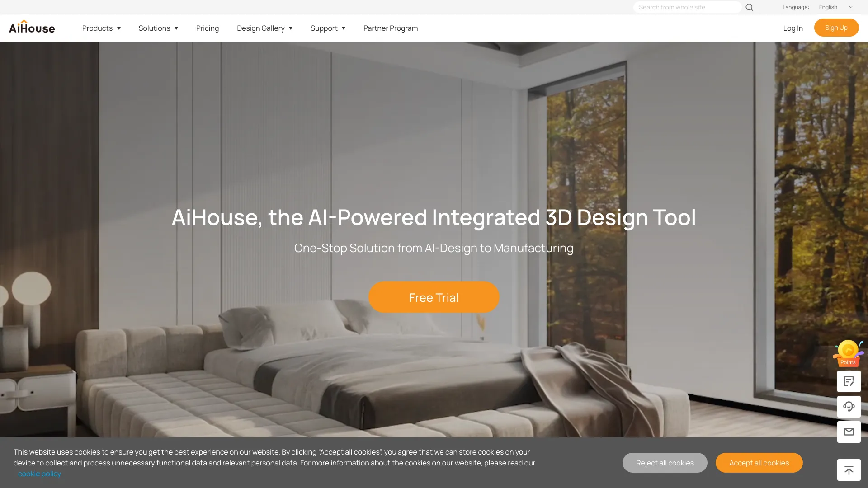Click the scroll-to-top arrow icon
Viewport: 868px width, 488px height.
click(x=849, y=470)
